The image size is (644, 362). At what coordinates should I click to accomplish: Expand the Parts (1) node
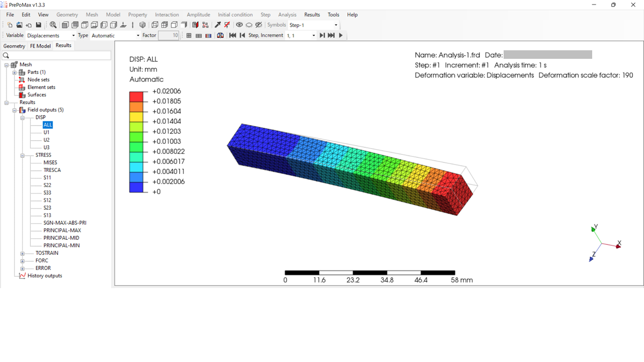click(x=15, y=72)
